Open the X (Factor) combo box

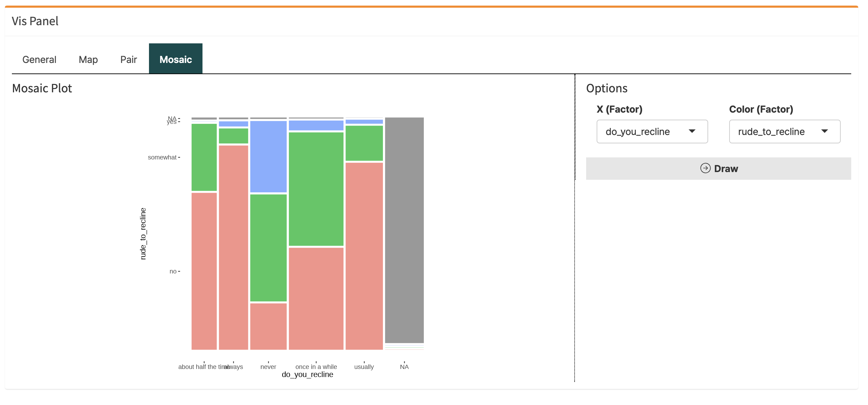tap(652, 132)
